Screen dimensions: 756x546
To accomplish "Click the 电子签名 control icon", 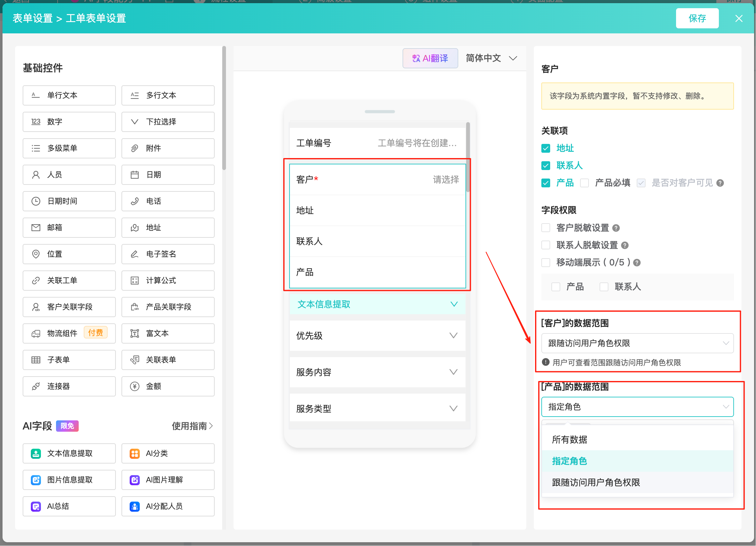I will 134,254.
